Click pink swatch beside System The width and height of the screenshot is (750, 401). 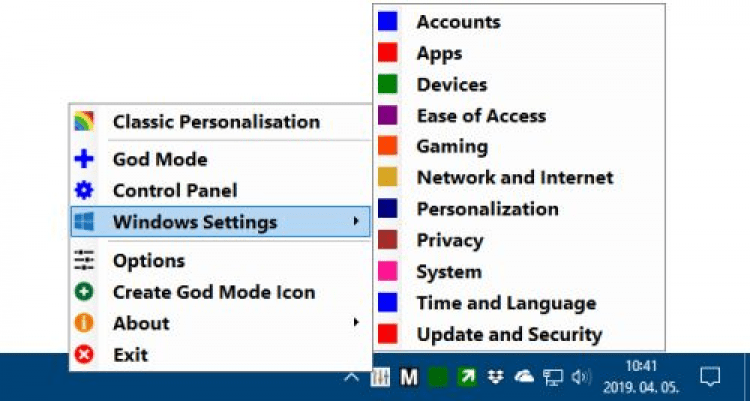387,272
